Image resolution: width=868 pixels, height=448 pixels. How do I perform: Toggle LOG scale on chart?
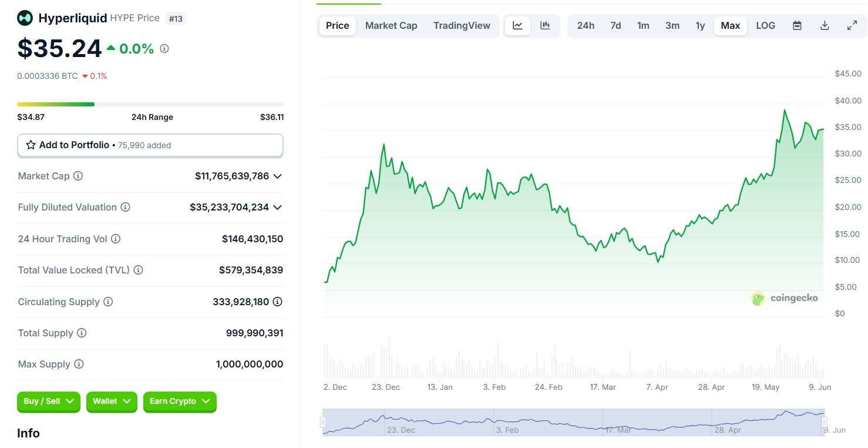765,25
